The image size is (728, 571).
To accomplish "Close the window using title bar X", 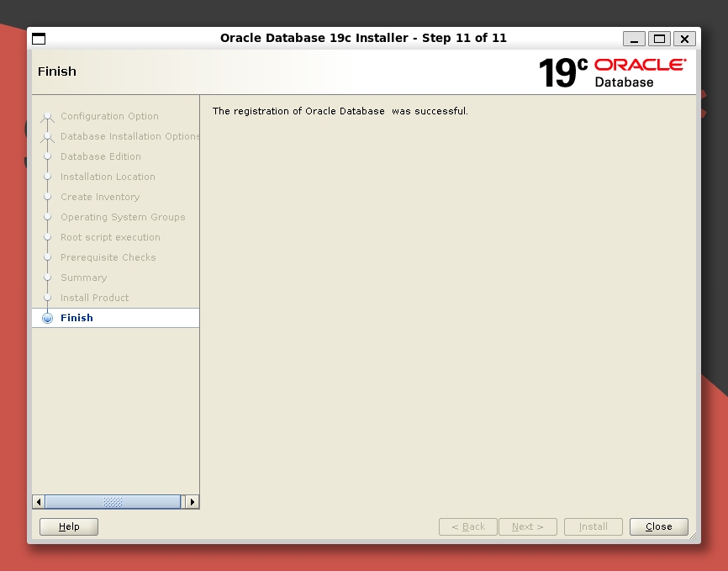I will click(x=684, y=39).
